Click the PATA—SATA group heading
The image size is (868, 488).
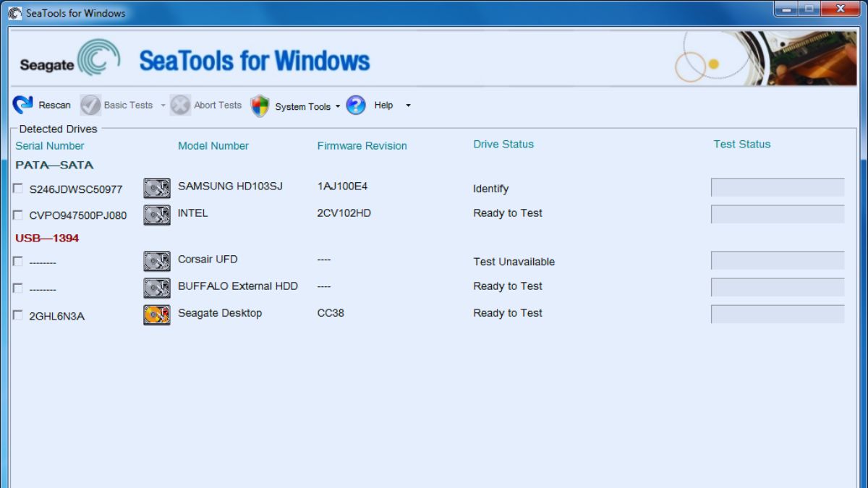[x=54, y=165]
